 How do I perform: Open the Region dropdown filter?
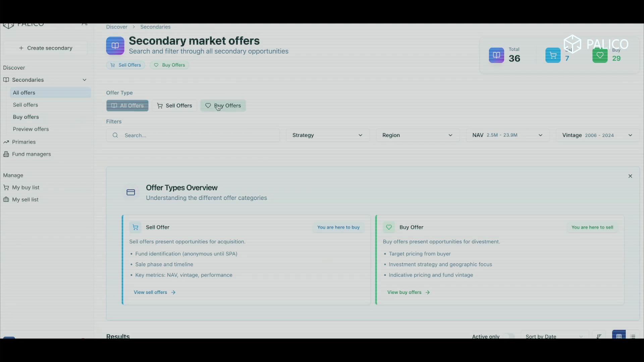pos(418,135)
